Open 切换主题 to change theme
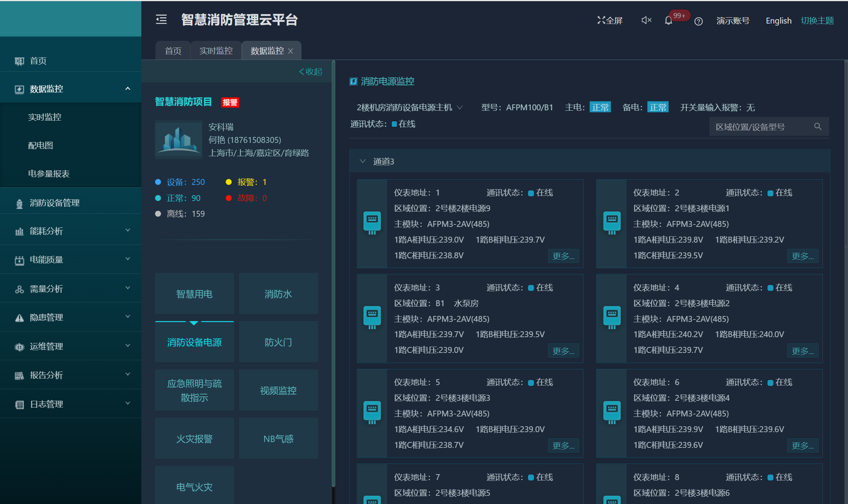The width and height of the screenshot is (848, 504). [817, 20]
